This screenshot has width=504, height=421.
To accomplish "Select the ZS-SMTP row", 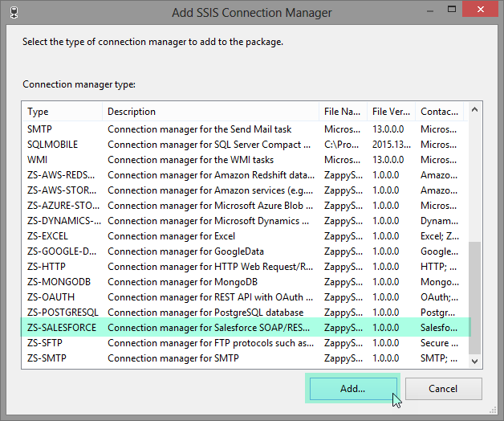I will click(246, 358).
